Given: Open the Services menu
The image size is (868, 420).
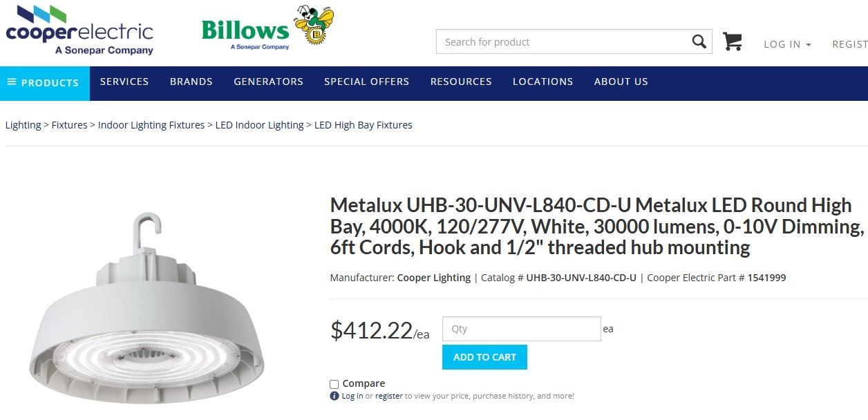Looking at the screenshot, I should (124, 82).
